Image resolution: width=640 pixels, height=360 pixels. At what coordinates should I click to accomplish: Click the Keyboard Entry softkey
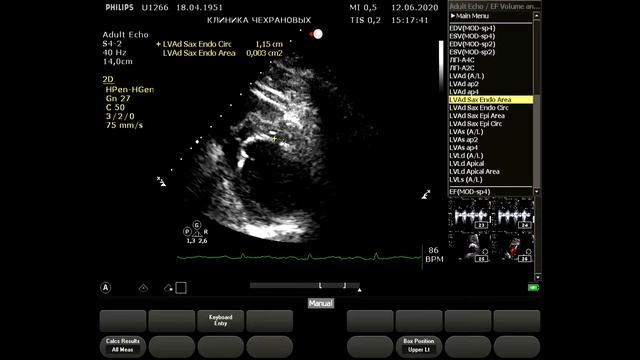(220, 320)
